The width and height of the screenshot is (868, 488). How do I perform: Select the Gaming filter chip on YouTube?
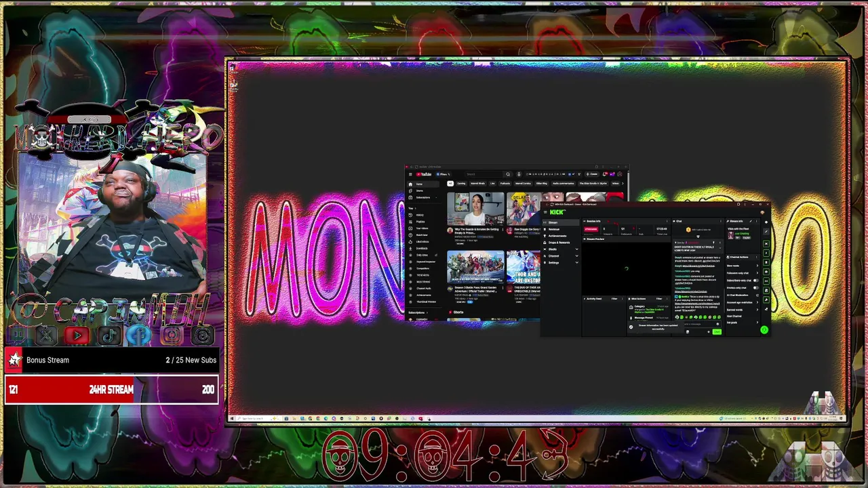pyautogui.click(x=461, y=184)
